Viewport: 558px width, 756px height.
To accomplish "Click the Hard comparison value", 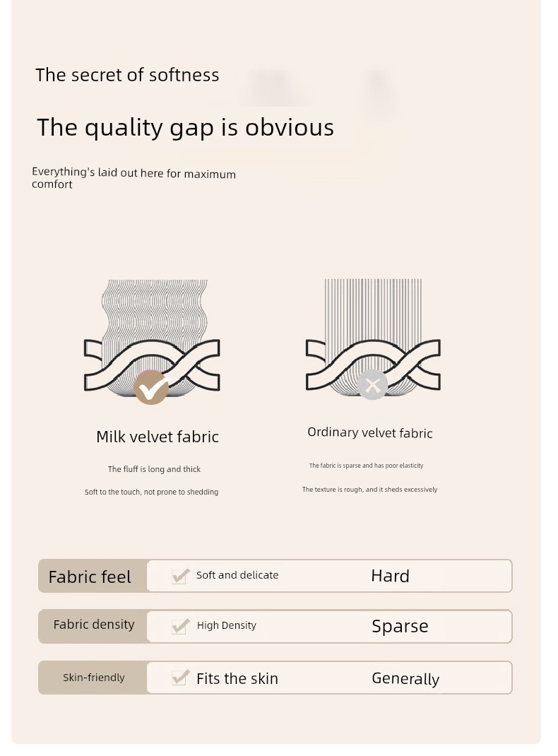I will coord(390,576).
